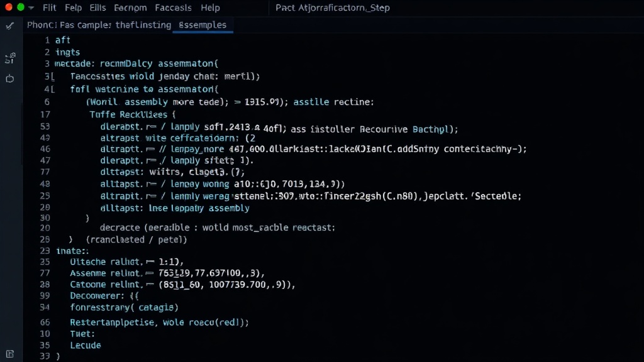The height and width of the screenshot is (362, 644).
Task: Click 'Tuet:' line
Action: click(82, 334)
